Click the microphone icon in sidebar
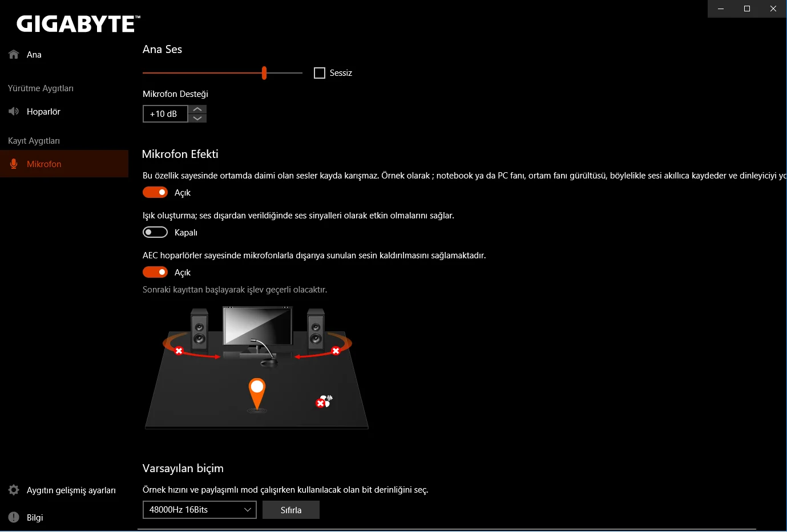 pyautogui.click(x=14, y=164)
